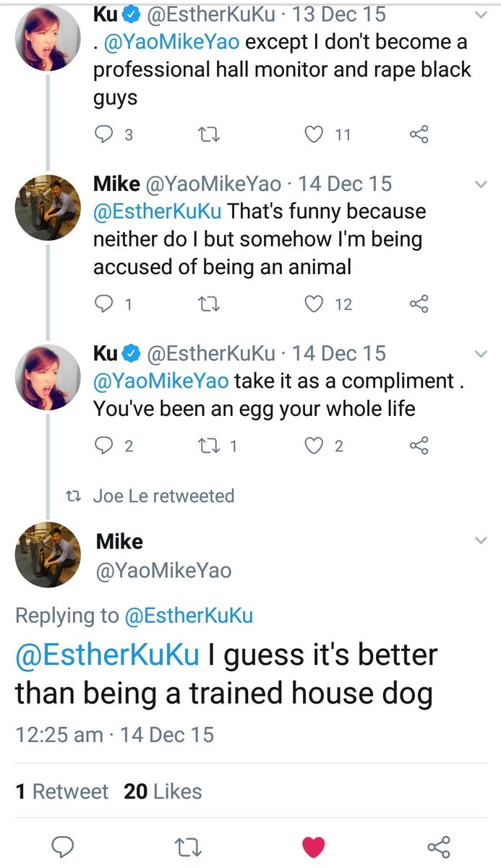Like Ku's 'You've been an egg' tweet
Image resolution: width=501 pixels, height=868 pixels.
click(x=314, y=446)
